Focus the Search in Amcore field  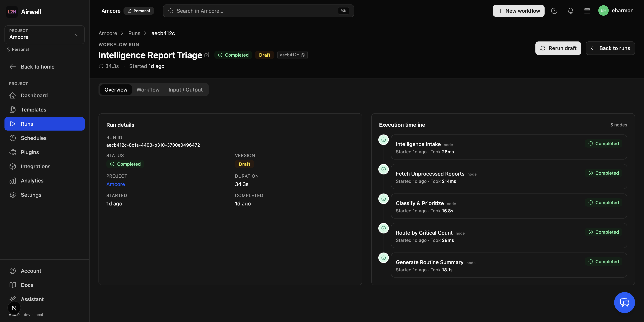pos(258,11)
